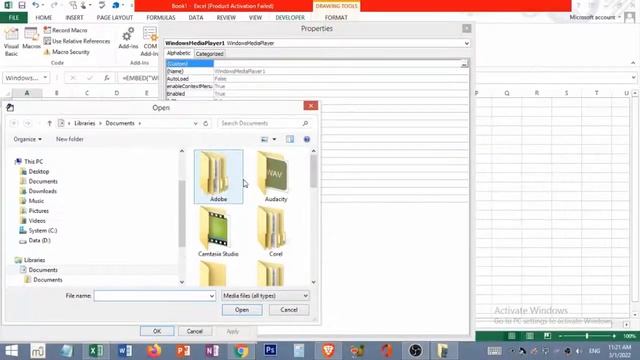Click the Undo arrow in quick access
640x360 pixels.
(36, 5)
